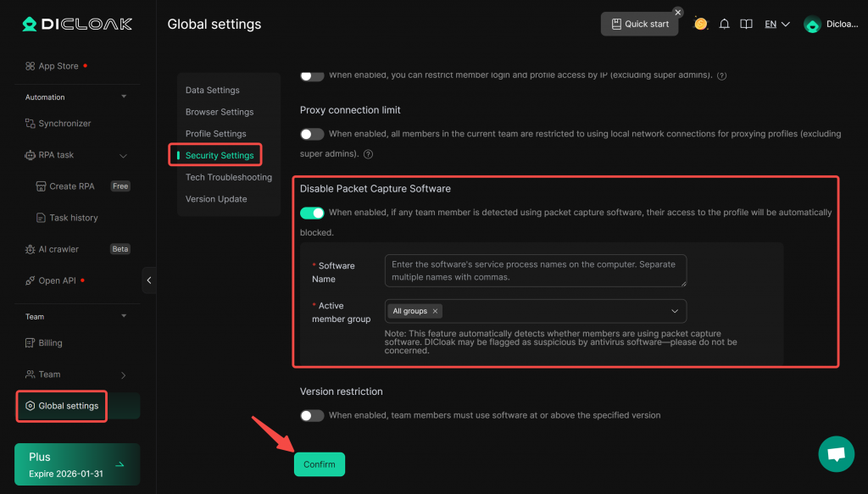Open the documentation book icon
The height and width of the screenshot is (494, 868).
[x=746, y=25]
